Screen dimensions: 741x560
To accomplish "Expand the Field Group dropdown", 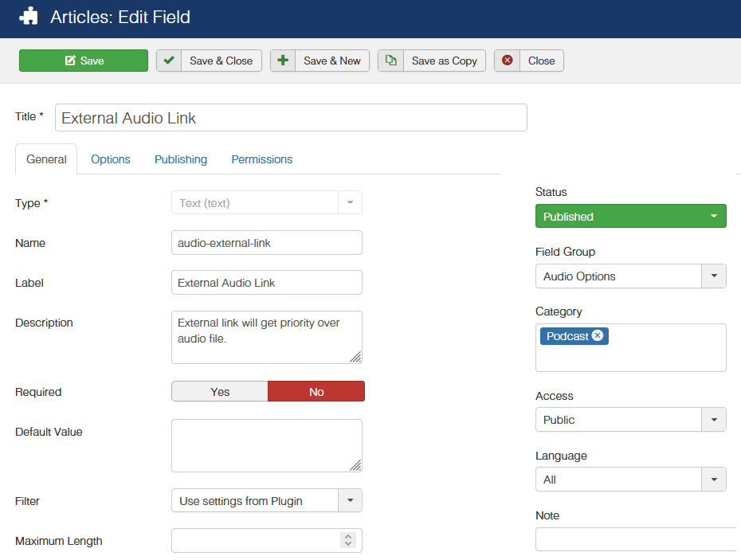I will click(x=713, y=276).
